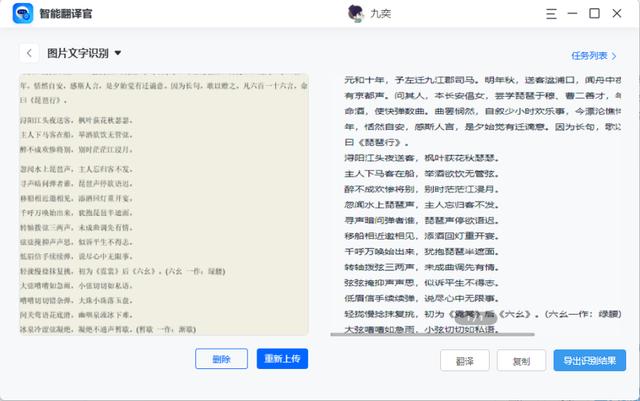Click the 智能翻译官 app logo icon
This screenshot has width=640, height=401.
(x=23, y=13)
